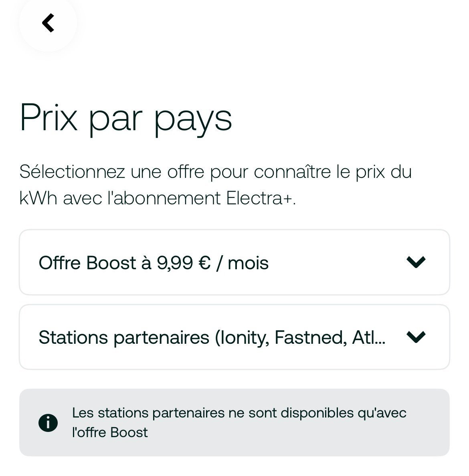Click the "9,99 € / mois" price text

pos(213,263)
